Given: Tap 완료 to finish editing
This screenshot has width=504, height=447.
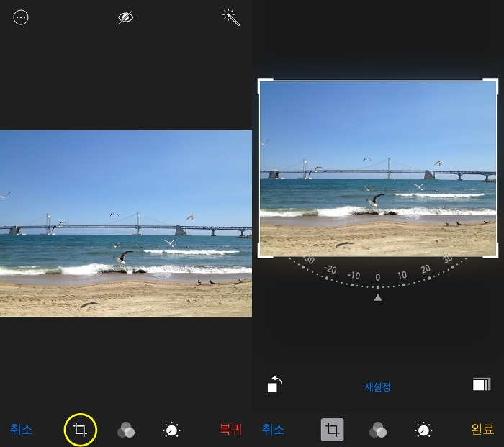Looking at the screenshot, I should [482, 429].
